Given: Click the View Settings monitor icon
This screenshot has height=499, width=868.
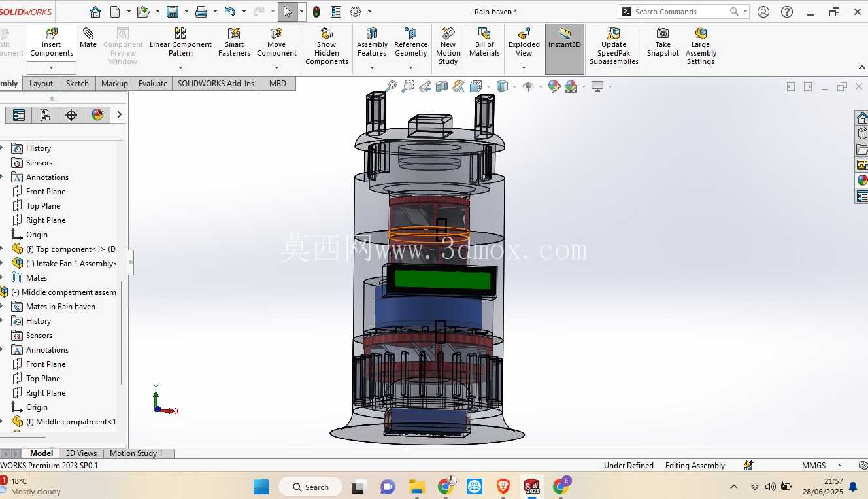Looking at the screenshot, I should [x=597, y=86].
